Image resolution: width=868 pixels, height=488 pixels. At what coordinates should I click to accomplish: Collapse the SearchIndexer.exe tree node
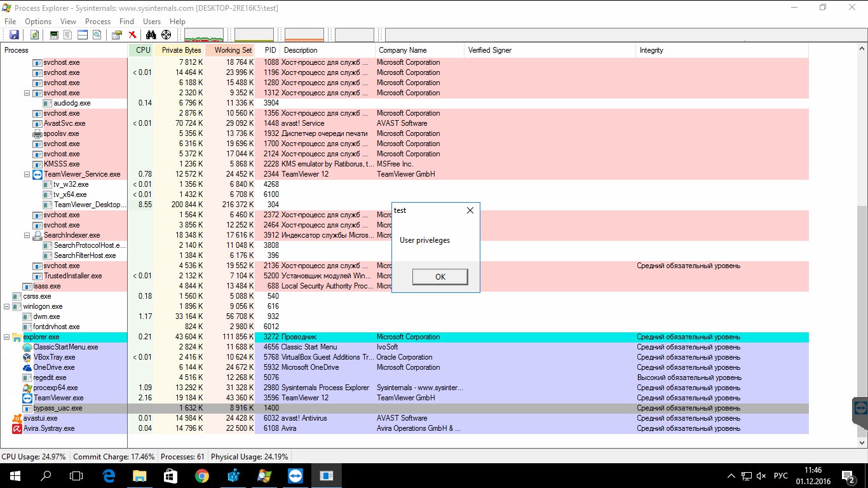coord(27,235)
